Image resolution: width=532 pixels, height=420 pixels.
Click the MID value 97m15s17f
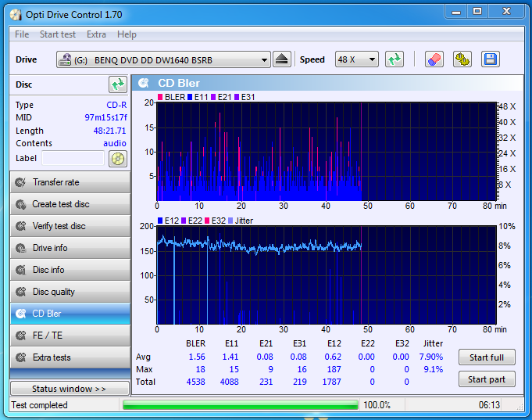point(105,117)
